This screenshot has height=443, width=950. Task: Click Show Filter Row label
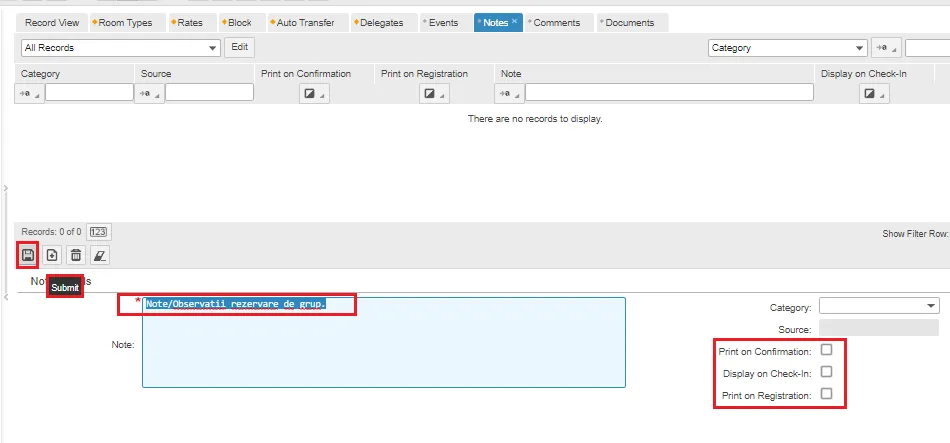915,234
